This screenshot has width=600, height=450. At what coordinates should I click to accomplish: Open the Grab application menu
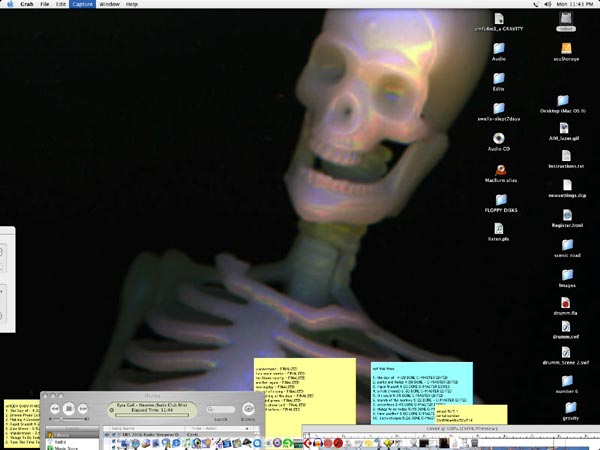27,4
